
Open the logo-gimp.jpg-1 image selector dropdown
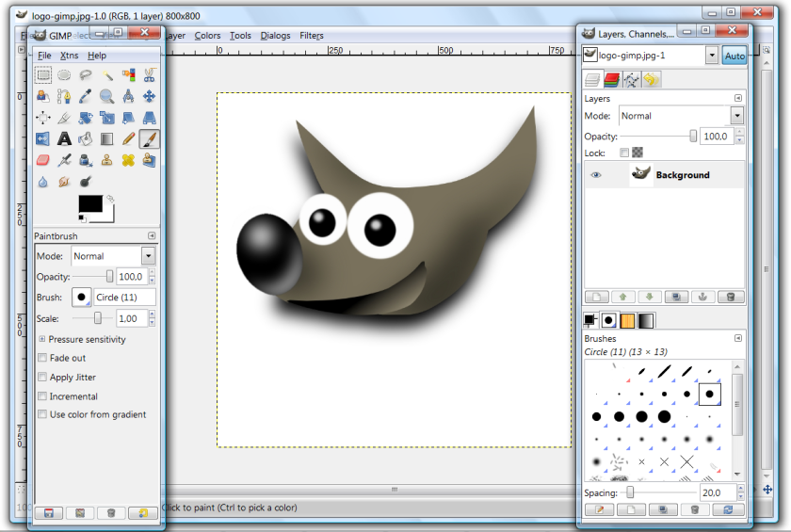[x=711, y=56]
